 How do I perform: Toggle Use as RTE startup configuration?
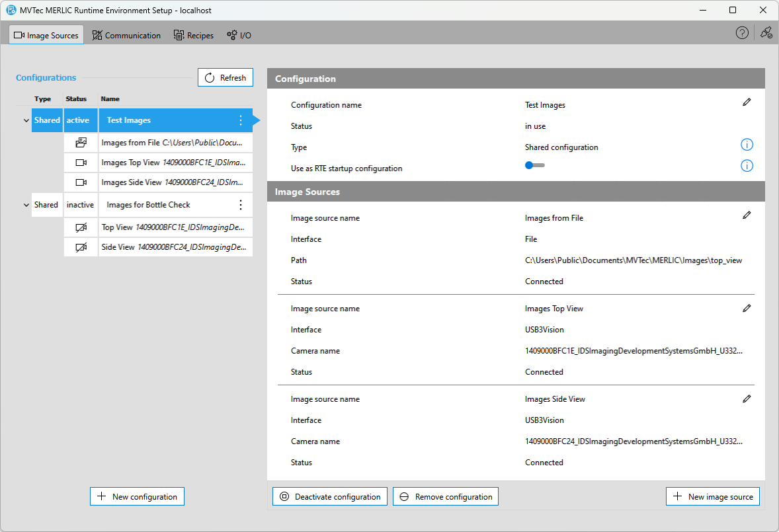click(534, 166)
